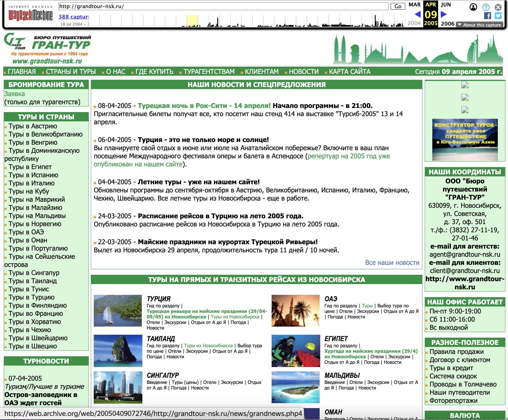Click the Singapore skyline thumbnail
The width and height of the screenshot is (508, 420).
(x=118, y=387)
